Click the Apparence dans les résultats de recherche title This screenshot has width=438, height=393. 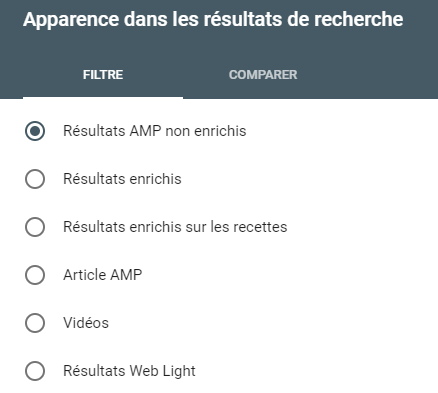(x=213, y=19)
